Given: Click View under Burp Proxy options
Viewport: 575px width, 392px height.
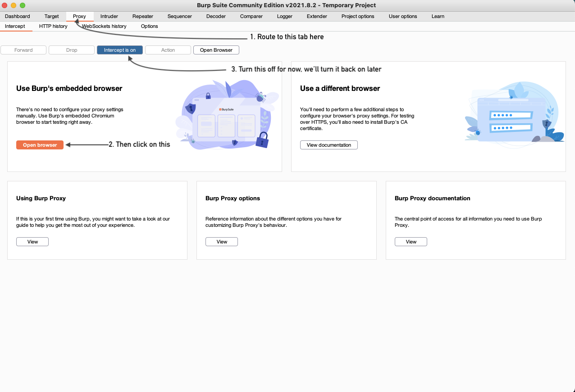Looking at the screenshot, I should (222, 242).
